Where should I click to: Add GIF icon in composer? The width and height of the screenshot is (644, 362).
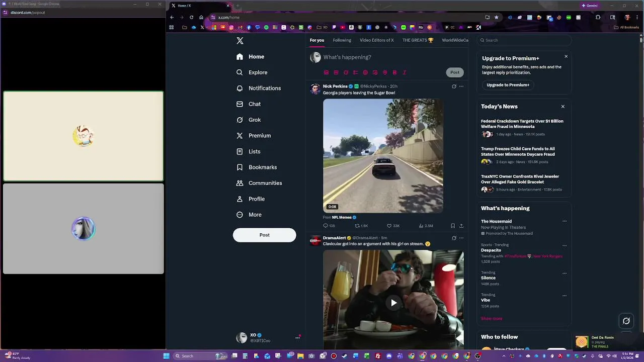click(336, 72)
